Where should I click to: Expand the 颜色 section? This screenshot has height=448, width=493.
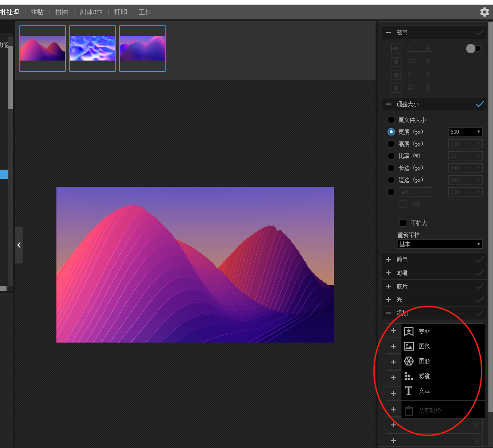388,260
